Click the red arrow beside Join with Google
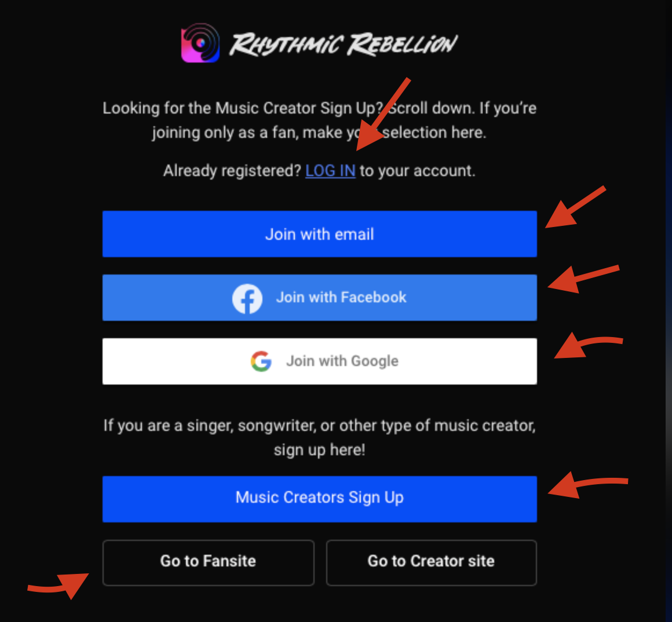 [x=588, y=345]
